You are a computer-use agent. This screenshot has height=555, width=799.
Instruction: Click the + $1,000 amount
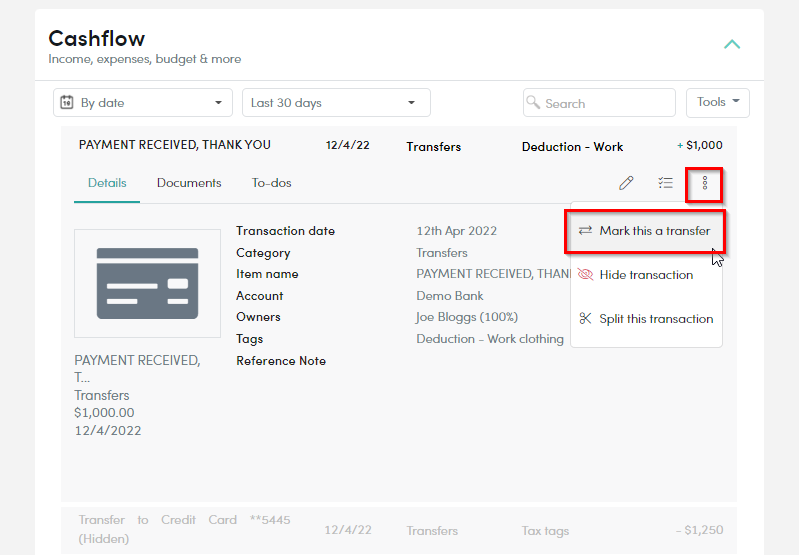tap(700, 145)
